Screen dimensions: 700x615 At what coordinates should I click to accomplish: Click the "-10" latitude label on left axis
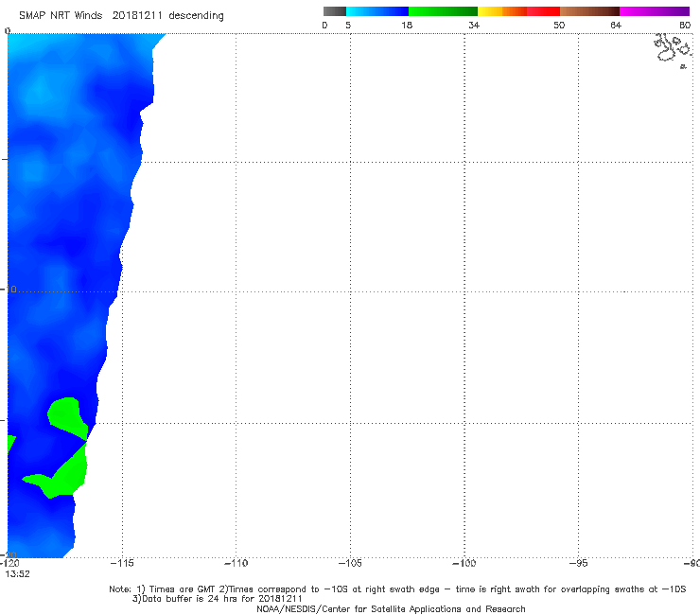[x=9, y=290]
